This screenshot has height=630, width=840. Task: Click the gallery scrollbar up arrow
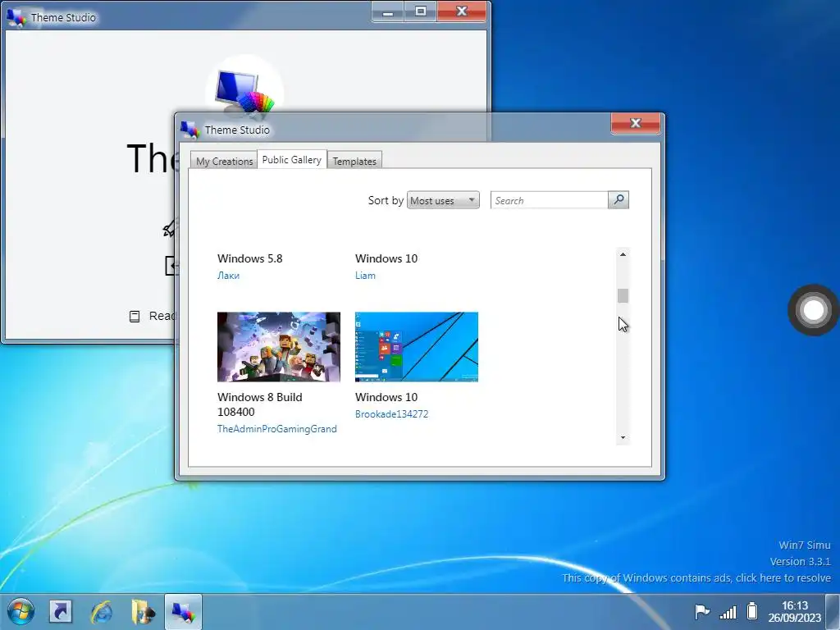[623, 254]
